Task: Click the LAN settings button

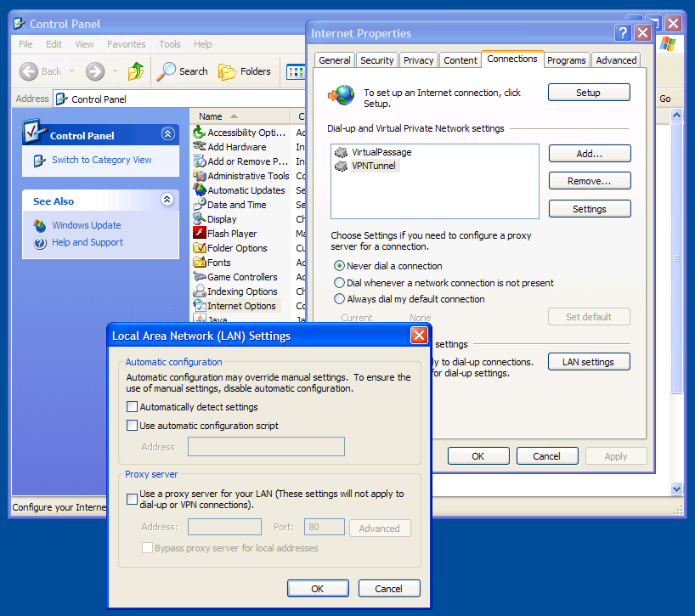Action: click(589, 362)
